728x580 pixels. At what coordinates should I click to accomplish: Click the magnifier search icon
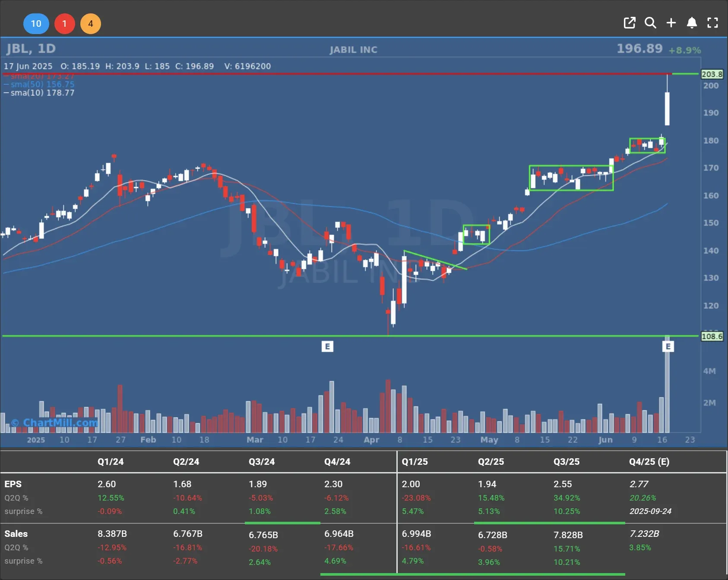point(650,23)
